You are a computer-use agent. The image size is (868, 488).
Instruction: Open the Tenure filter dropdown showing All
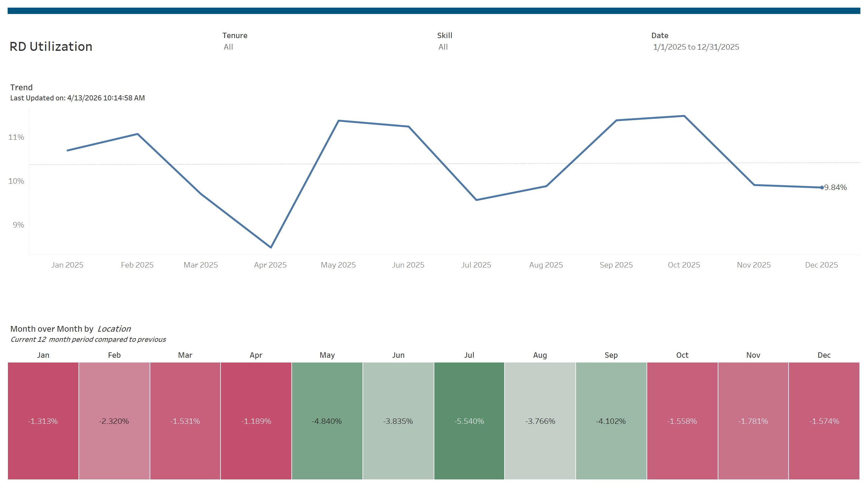228,47
